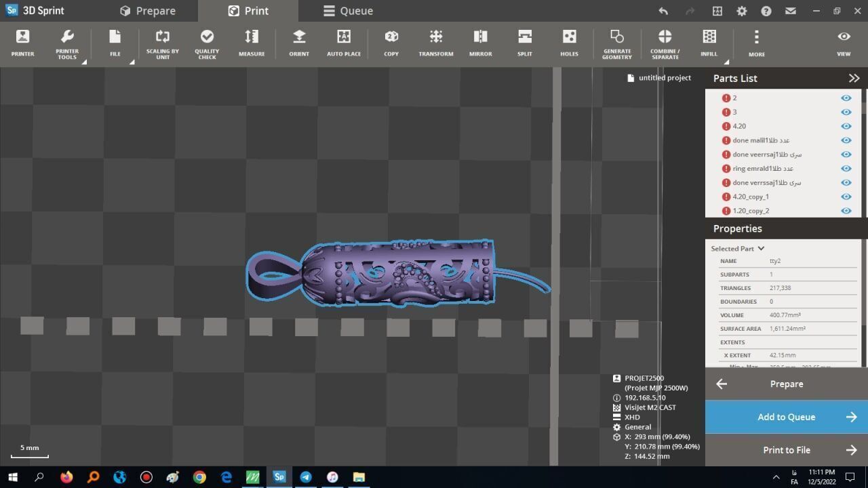Toggle visibility of part 4.20
This screenshot has width=868, height=488.
846,126
